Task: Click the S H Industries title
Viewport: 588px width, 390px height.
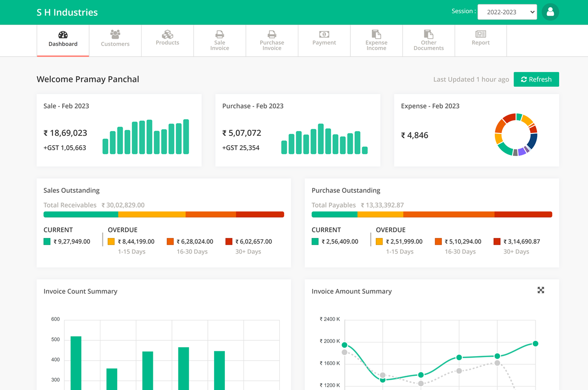Action: (67, 12)
